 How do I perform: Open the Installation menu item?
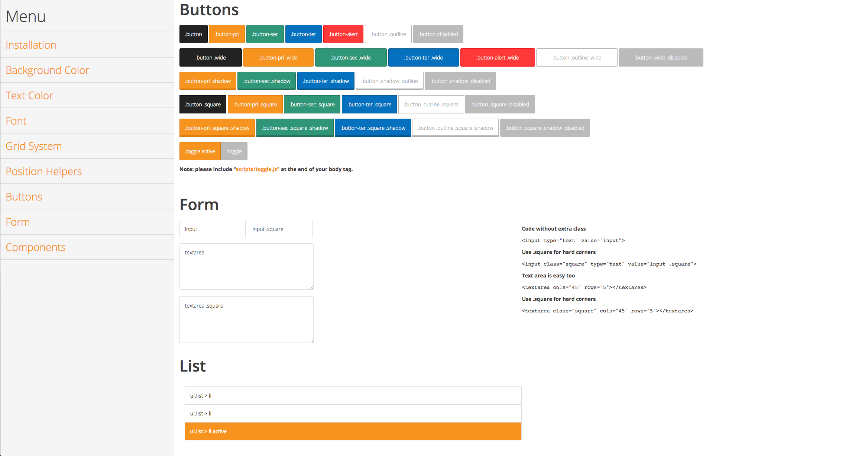coord(31,45)
